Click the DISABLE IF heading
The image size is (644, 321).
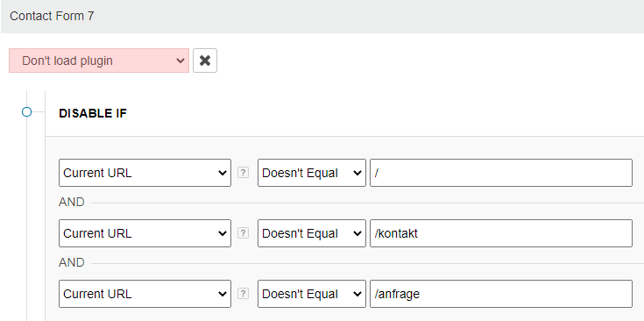(93, 113)
